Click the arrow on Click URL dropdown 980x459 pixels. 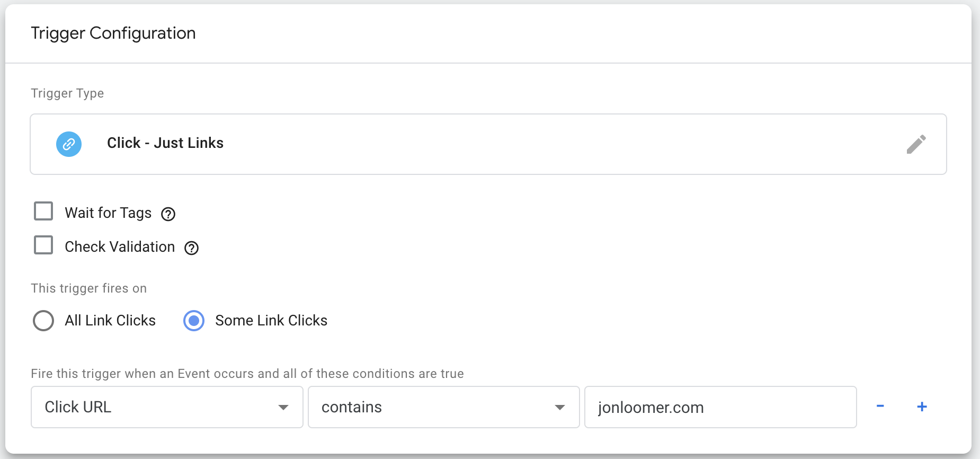[283, 408]
